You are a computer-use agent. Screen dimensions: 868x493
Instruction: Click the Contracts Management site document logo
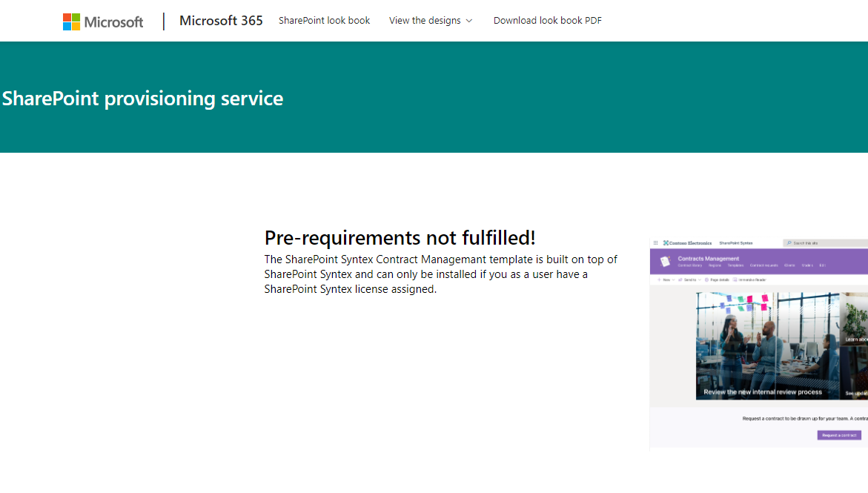click(x=666, y=261)
